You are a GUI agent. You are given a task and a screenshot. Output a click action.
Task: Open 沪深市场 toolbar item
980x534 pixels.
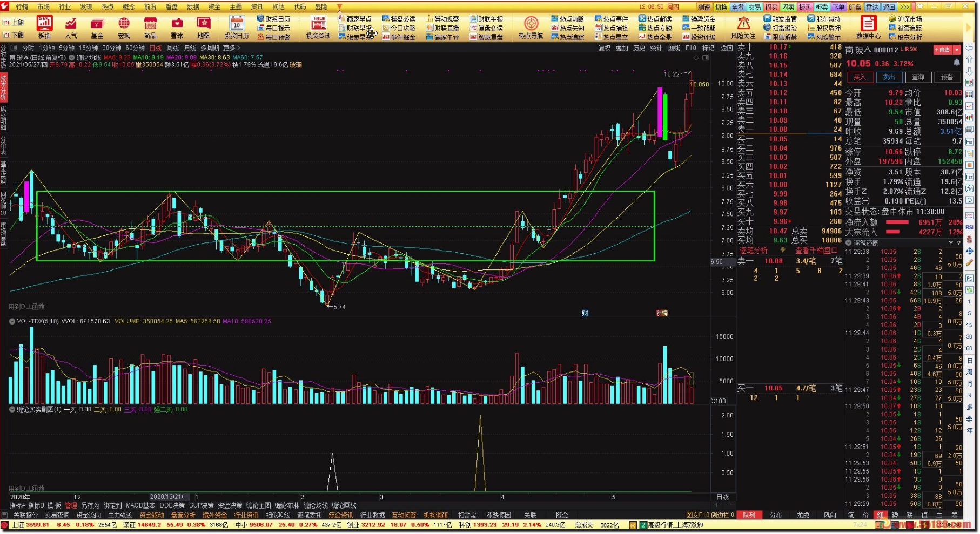pyautogui.click(x=905, y=19)
